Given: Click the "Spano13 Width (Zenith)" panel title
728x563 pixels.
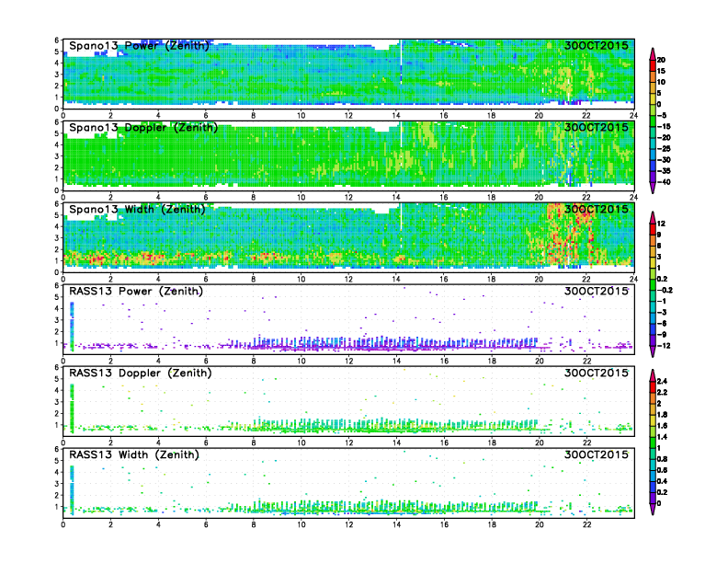Looking at the screenshot, I should click(x=138, y=209).
